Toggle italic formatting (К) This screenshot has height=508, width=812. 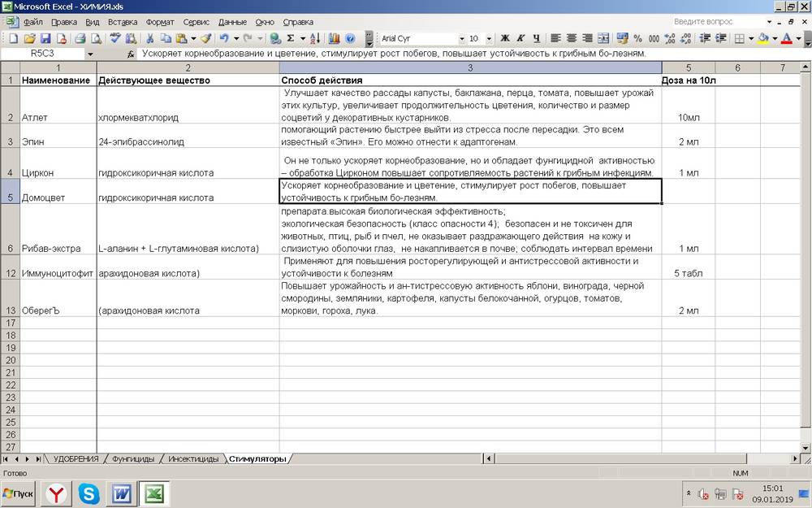pyautogui.click(x=519, y=38)
